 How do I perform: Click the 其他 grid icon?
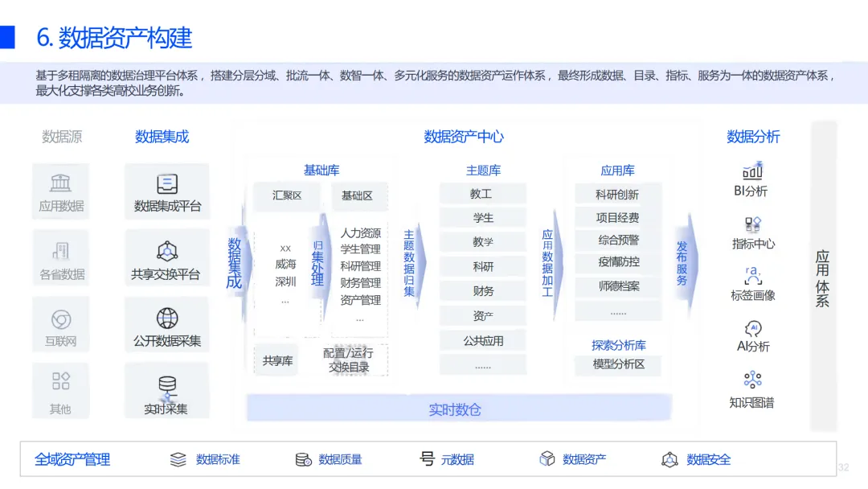tap(60, 381)
